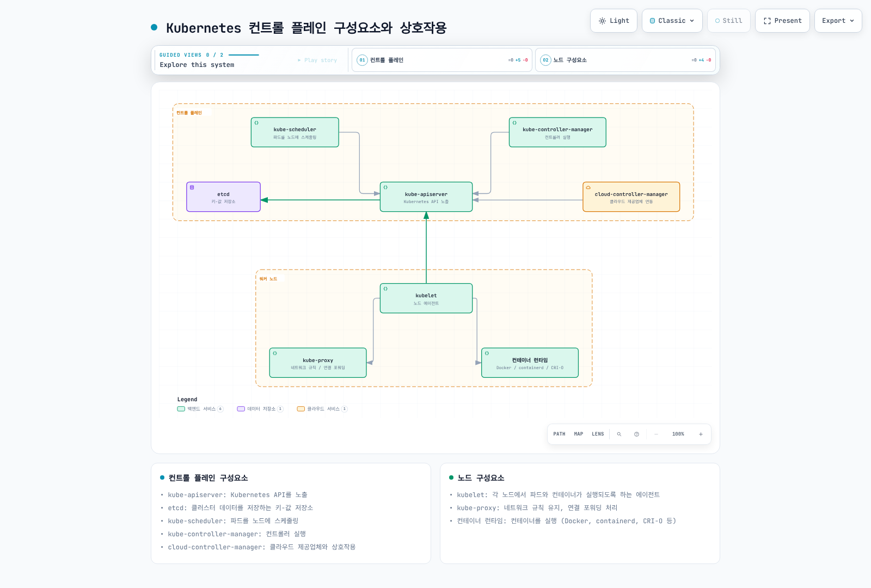Click the orange 클라우드 서비스 legend swatch

click(x=300, y=409)
